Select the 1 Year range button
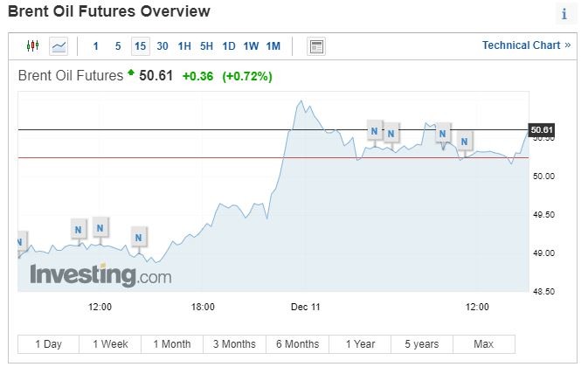 360,344
